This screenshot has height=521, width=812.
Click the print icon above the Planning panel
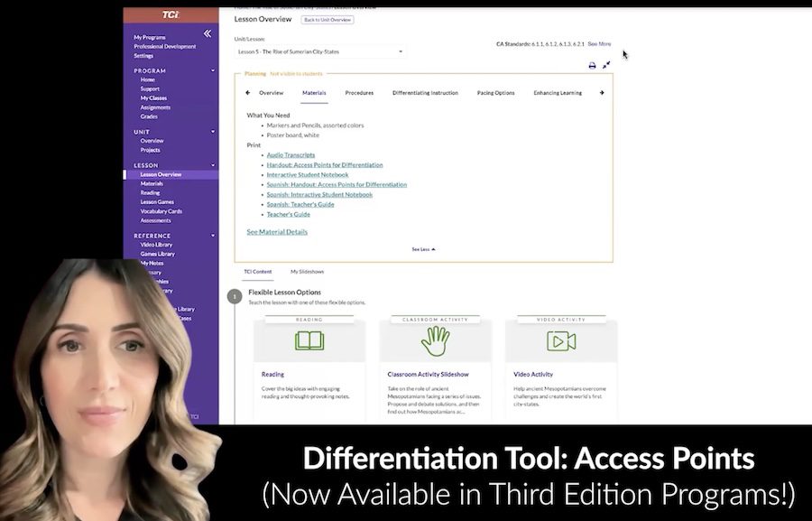[x=592, y=65]
